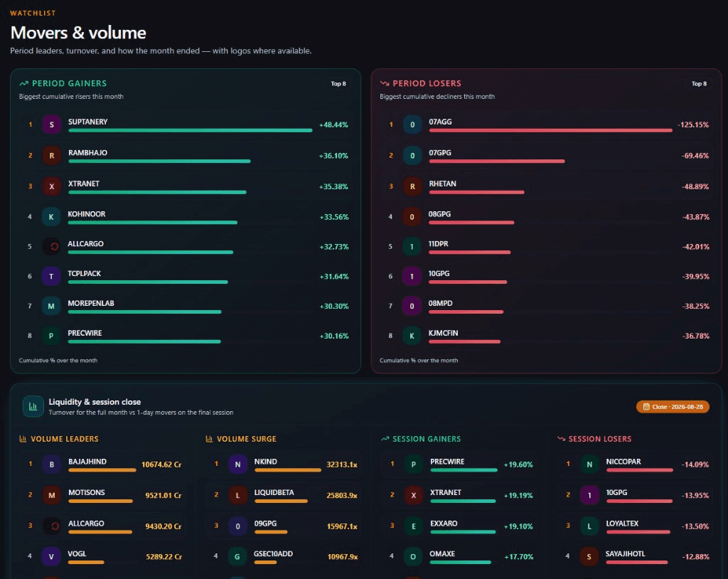Click the VOLUME SURGE heading
Image resolution: width=728 pixels, height=579 pixels.
coord(247,439)
